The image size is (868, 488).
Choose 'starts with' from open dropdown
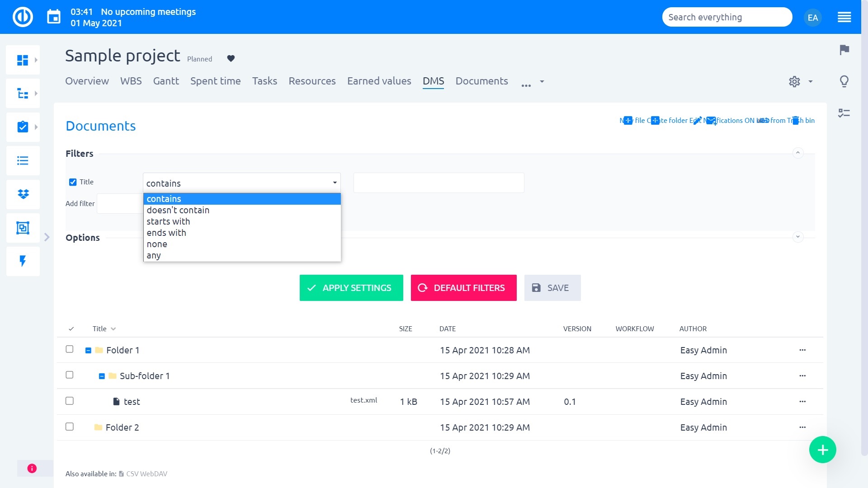click(x=168, y=221)
